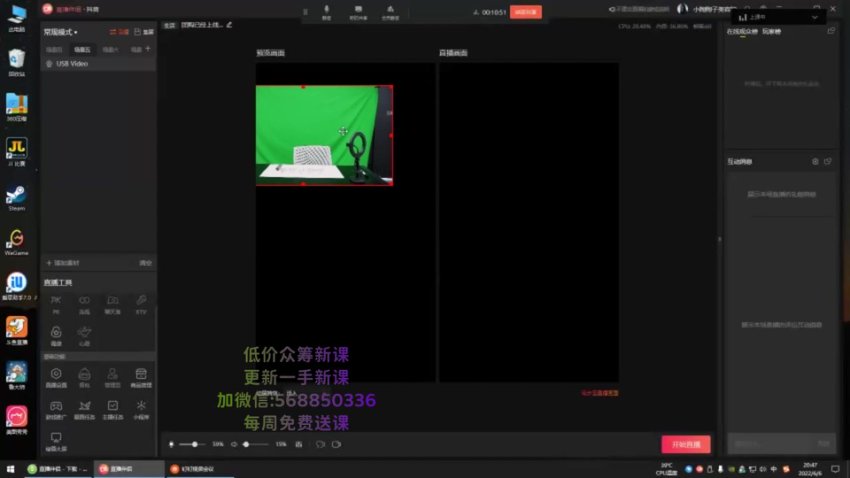Click the red Start Live button
The height and width of the screenshot is (478, 850).
685,444
